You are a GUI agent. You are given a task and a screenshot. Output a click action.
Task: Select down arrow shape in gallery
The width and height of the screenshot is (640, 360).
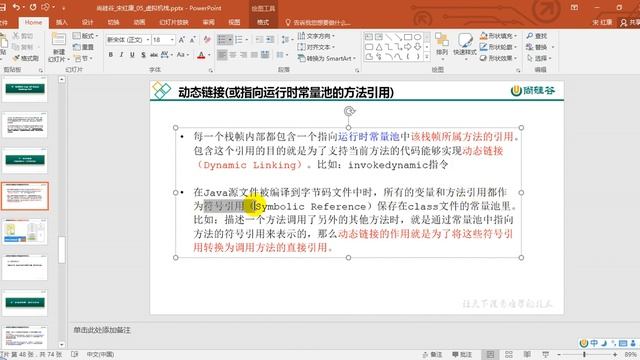pyautogui.click(x=417, y=47)
